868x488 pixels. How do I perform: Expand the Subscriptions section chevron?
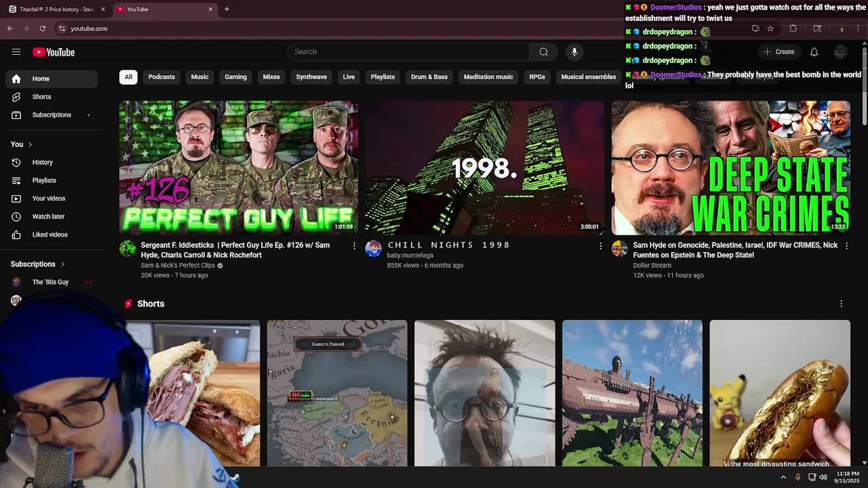point(62,264)
